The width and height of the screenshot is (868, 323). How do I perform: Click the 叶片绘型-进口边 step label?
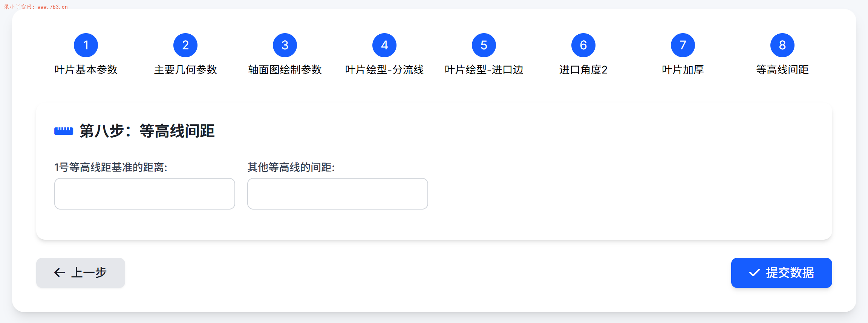484,70
